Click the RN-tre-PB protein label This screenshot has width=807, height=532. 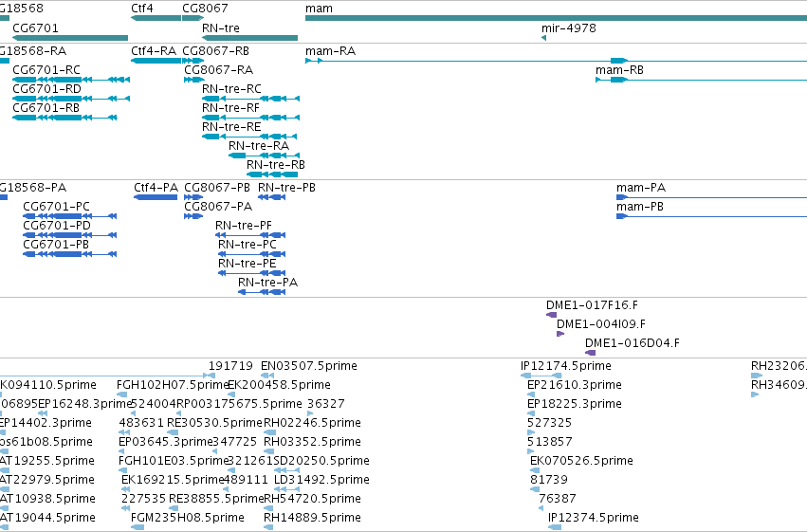point(286,188)
